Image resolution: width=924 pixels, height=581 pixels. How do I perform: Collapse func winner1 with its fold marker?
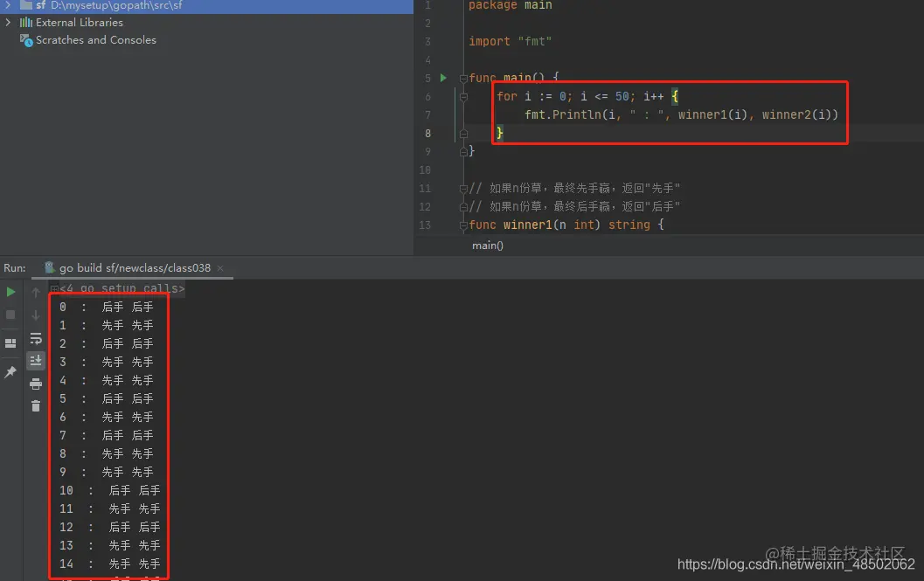pyautogui.click(x=464, y=225)
